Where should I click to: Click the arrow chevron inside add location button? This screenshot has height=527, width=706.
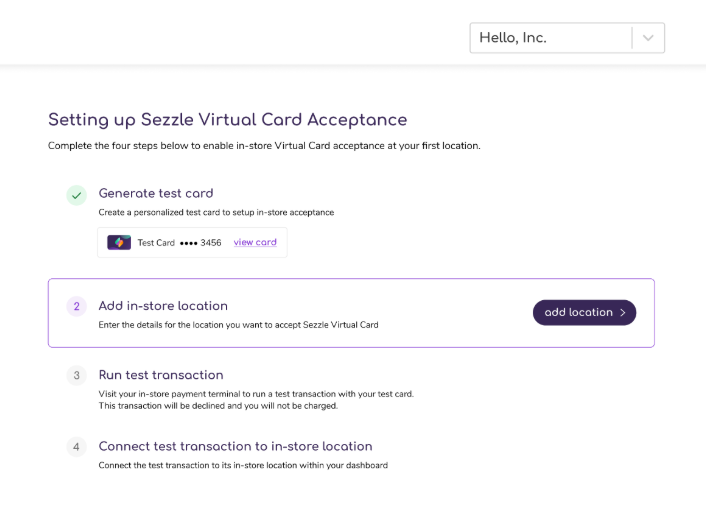(x=623, y=313)
